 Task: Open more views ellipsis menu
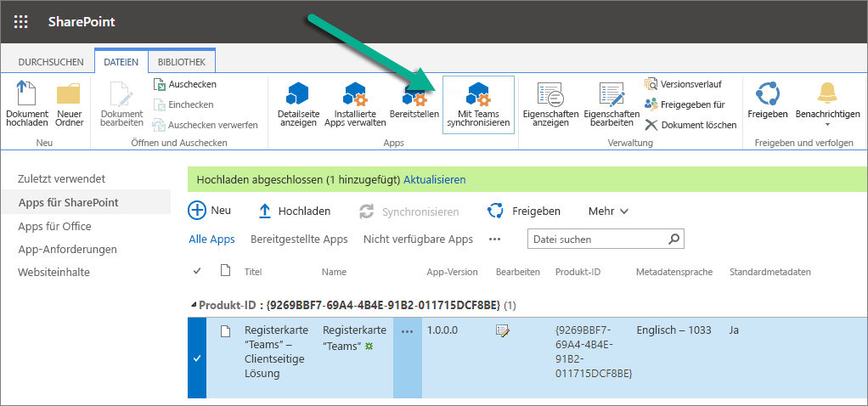[494, 240]
